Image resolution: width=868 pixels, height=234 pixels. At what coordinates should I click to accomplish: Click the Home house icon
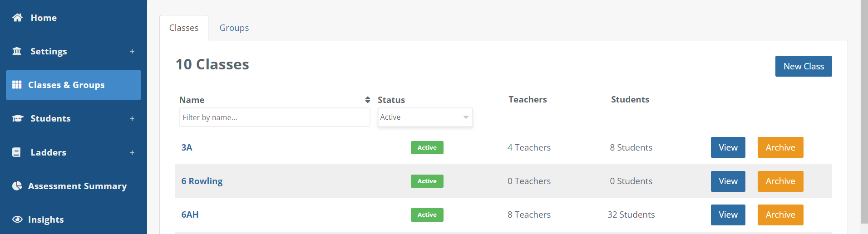pos(17,18)
